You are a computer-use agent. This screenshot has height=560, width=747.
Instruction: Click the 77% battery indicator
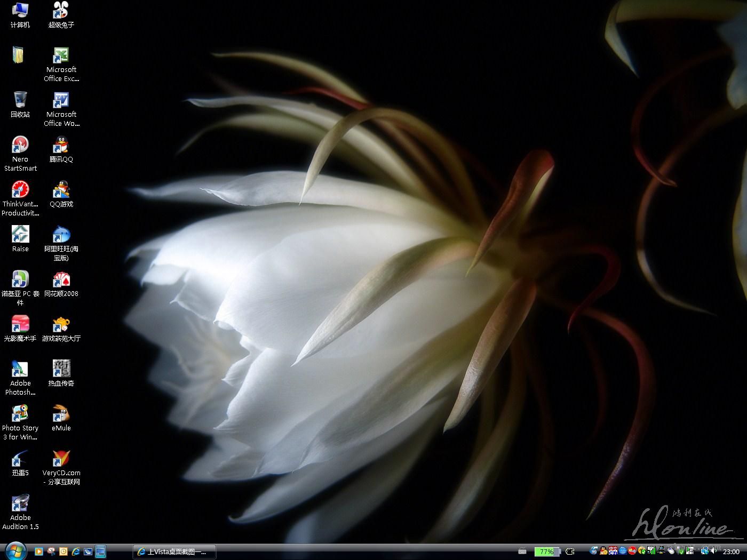coord(546,551)
